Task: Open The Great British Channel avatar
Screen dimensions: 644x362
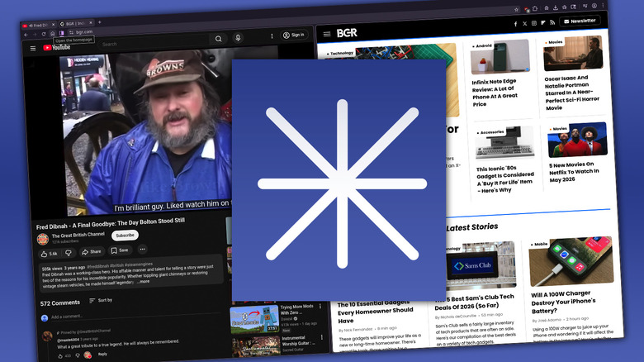Action: coord(43,239)
